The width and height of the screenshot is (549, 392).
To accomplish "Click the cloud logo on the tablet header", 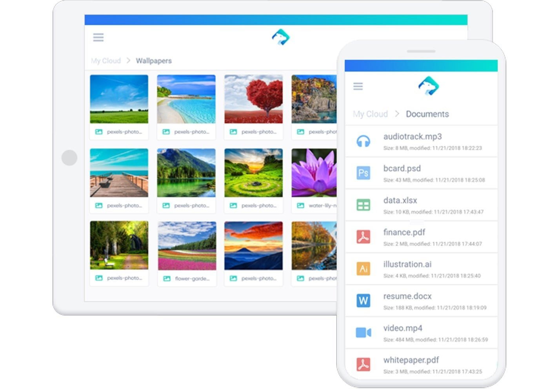I will (x=281, y=37).
